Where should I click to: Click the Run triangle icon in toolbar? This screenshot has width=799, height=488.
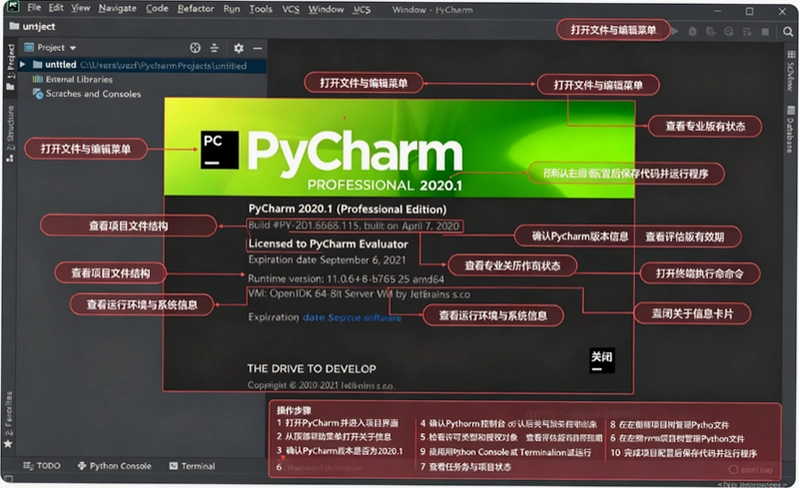tap(675, 32)
